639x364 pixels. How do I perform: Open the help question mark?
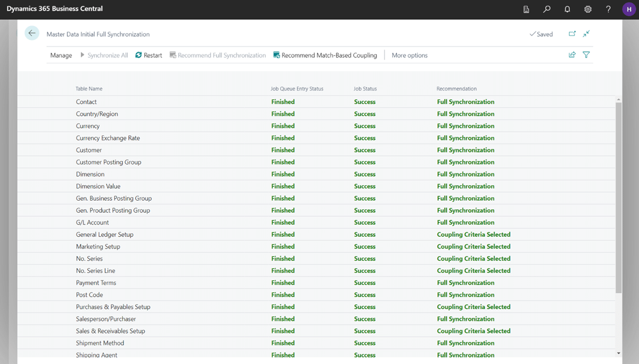609,9
